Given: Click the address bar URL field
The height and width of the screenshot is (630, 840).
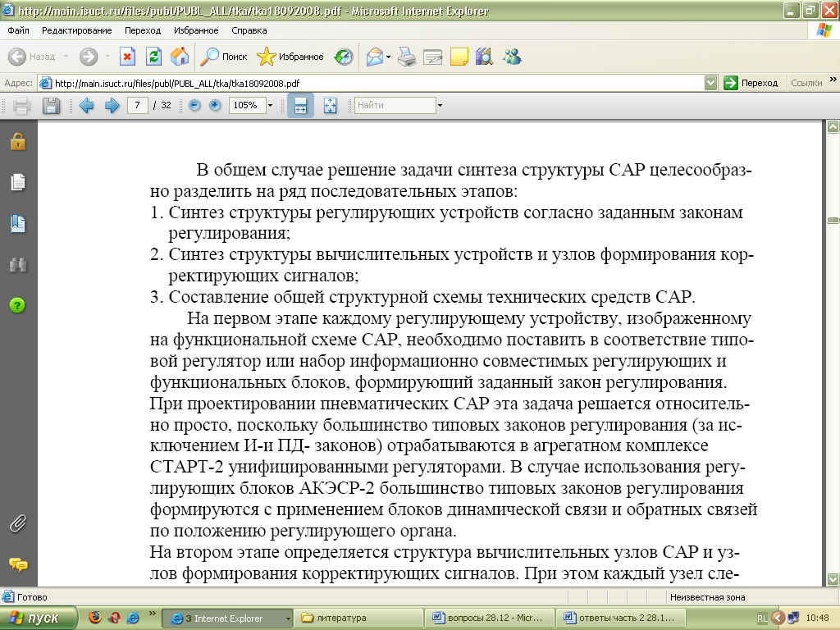Looking at the screenshot, I should point(372,83).
